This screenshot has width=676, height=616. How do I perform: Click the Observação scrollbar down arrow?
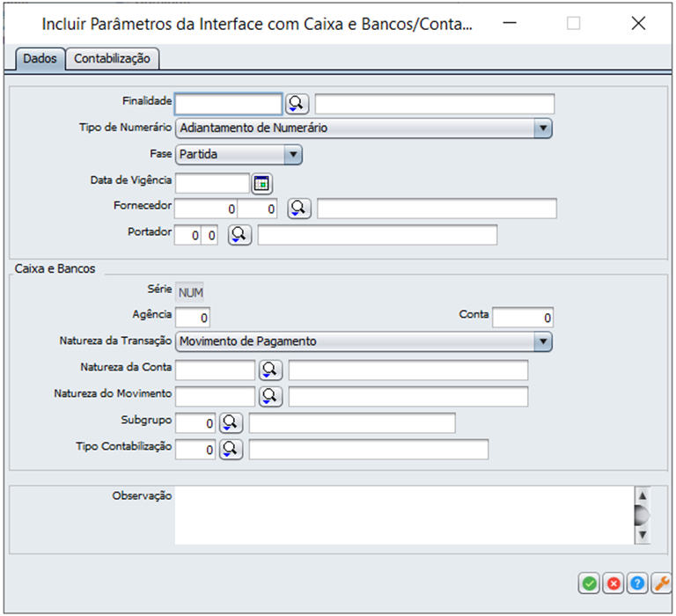tap(642, 535)
